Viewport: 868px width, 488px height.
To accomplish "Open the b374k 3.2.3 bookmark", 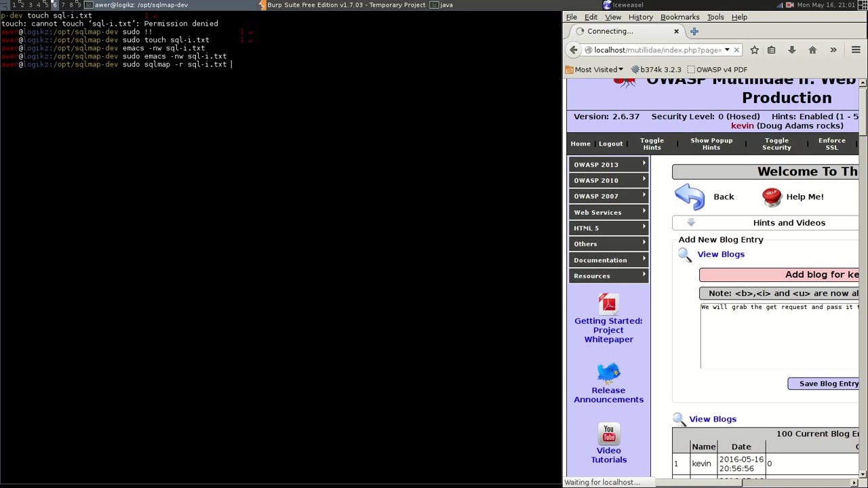I will pos(656,69).
